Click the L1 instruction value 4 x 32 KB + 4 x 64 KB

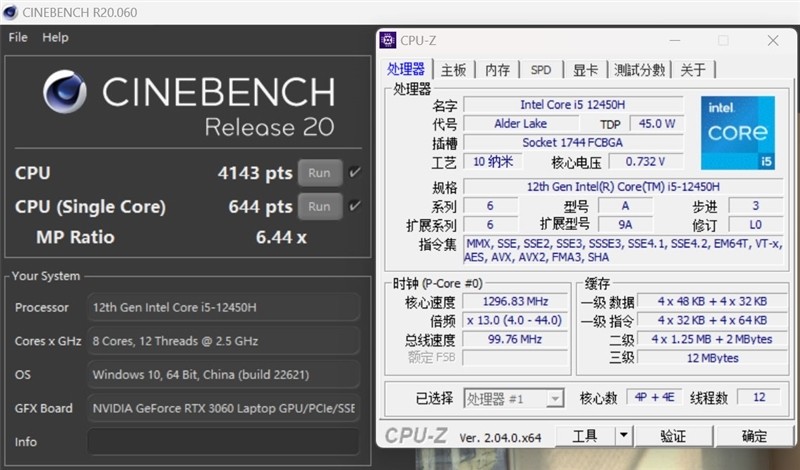pyautogui.click(x=712, y=320)
